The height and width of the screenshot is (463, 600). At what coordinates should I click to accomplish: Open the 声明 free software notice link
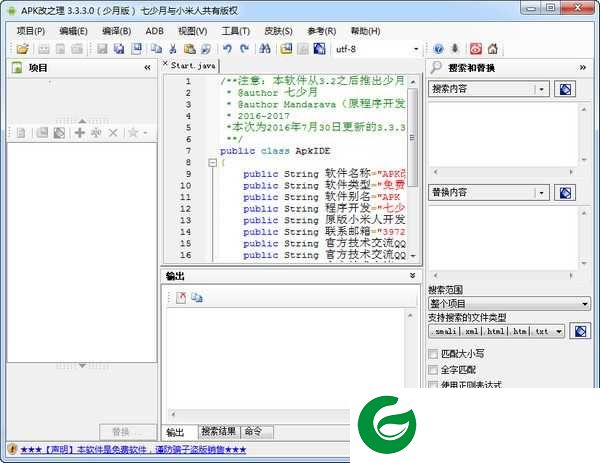(x=133, y=449)
